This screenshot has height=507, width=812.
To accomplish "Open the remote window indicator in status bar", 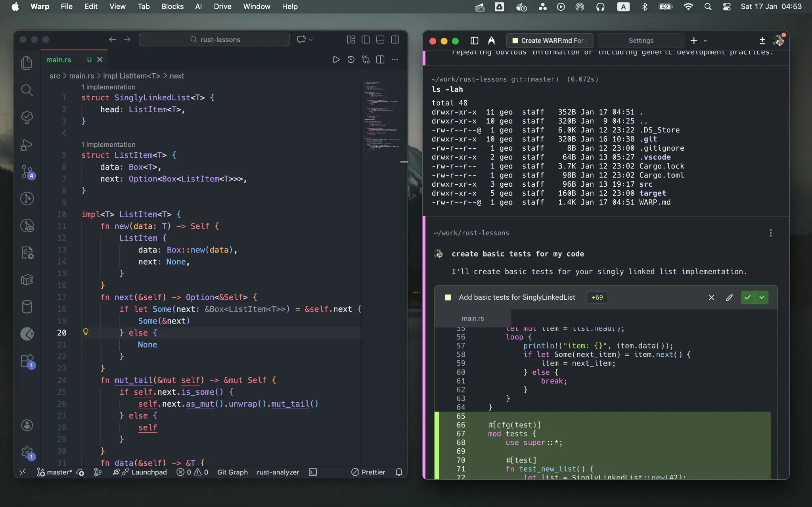I will point(23,472).
